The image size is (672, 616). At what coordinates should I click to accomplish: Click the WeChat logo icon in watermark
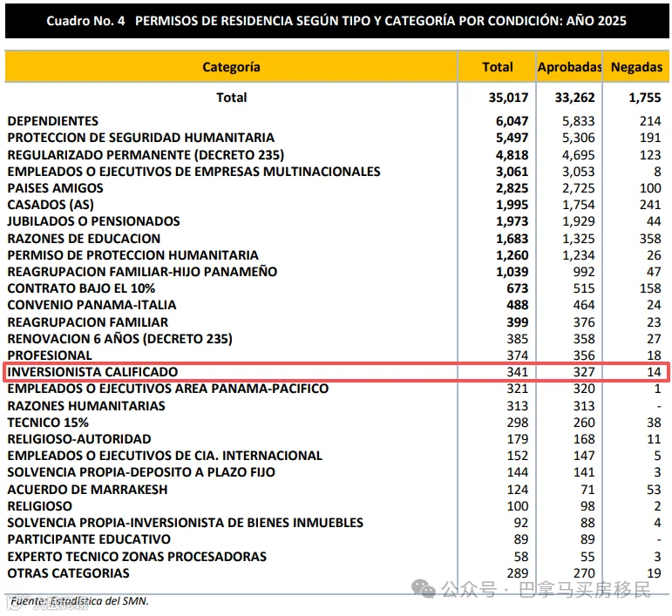coord(424,589)
